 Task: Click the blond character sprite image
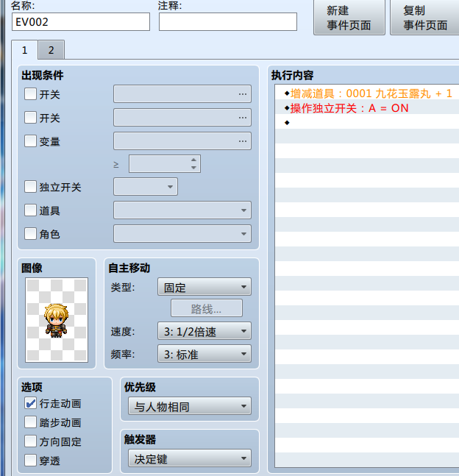pos(57,320)
